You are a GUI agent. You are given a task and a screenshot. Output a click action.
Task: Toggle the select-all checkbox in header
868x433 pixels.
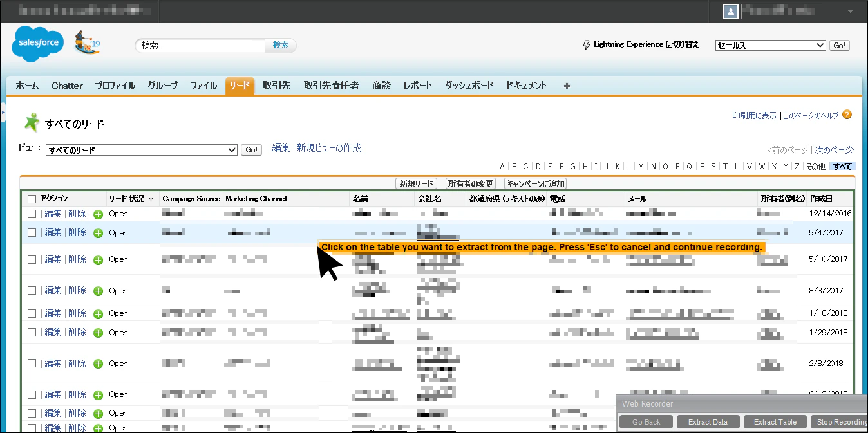click(32, 199)
